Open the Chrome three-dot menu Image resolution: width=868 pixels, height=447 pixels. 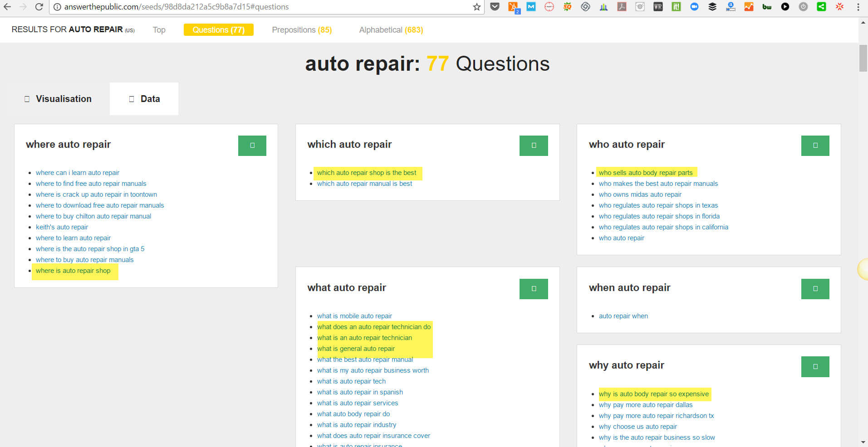tap(858, 7)
